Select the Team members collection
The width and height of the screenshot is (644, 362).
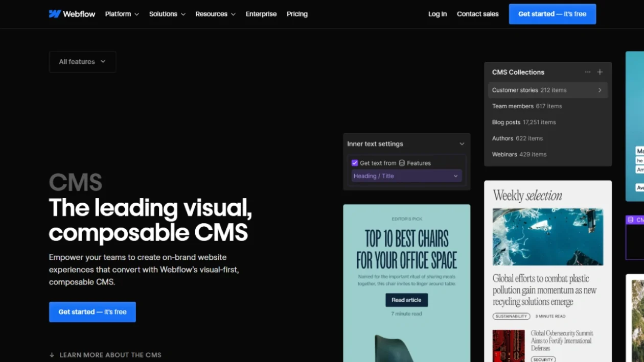548,106
